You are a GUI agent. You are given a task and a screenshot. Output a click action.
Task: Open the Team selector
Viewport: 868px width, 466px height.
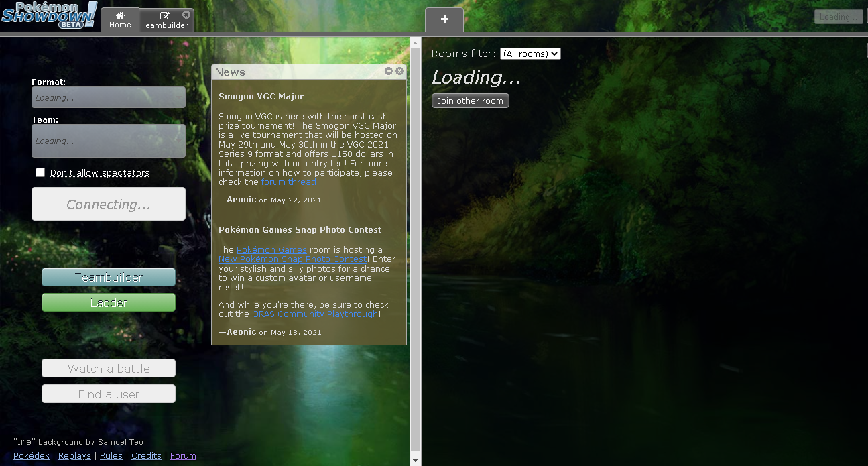click(109, 141)
